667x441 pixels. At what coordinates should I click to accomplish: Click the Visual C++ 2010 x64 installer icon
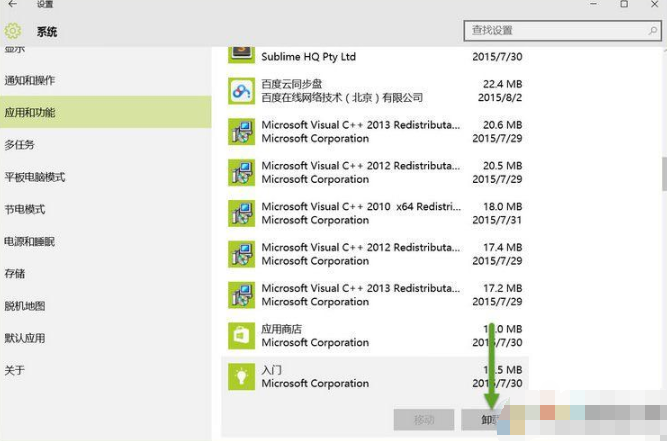click(x=241, y=213)
